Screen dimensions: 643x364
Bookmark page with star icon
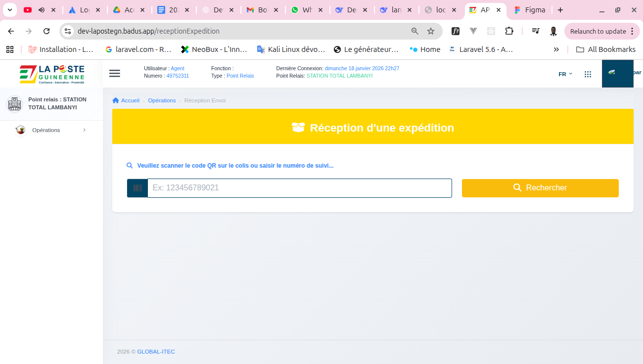click(x=431, y=31)
